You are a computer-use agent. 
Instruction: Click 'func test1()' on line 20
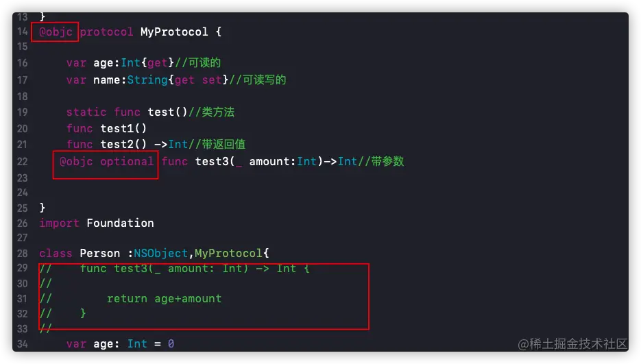point(106,128)
